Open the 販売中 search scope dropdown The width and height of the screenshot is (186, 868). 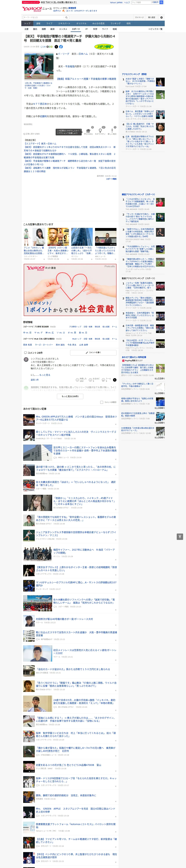point(155,2)
